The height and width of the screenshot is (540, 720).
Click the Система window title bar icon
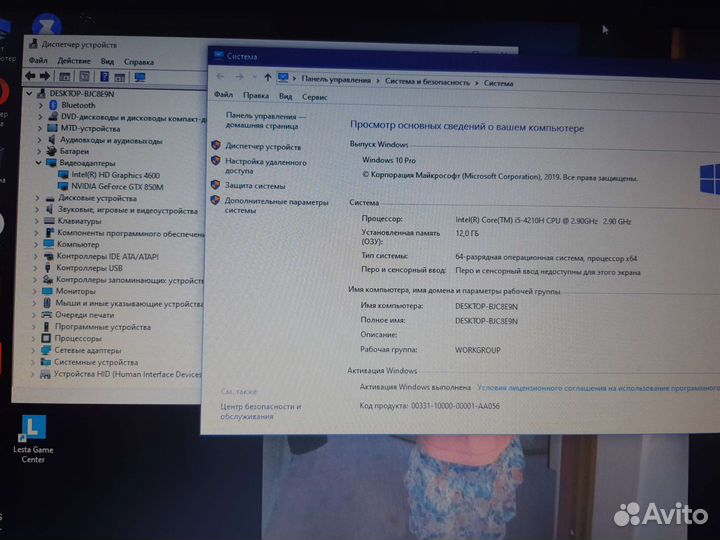pyautogui.click(x=219, y=55)
